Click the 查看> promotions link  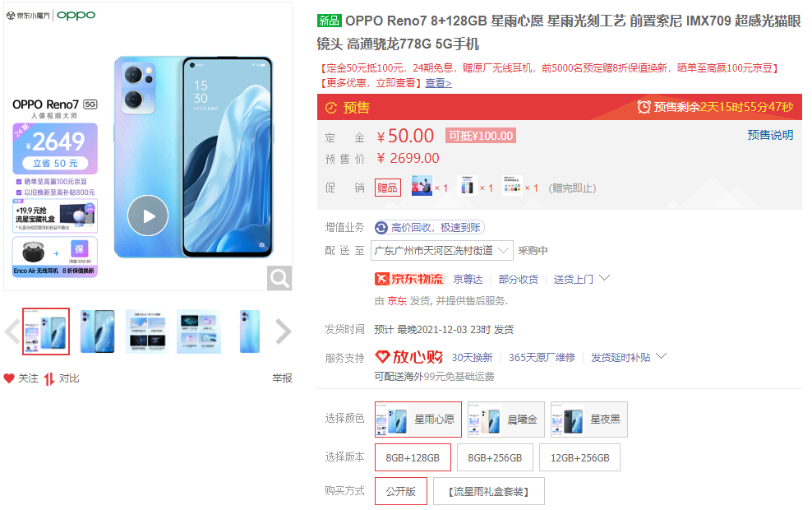[439, 83]
